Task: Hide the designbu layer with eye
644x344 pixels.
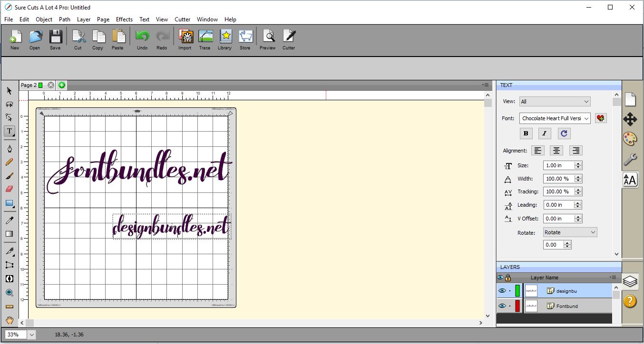Action: tap(502, 291)
